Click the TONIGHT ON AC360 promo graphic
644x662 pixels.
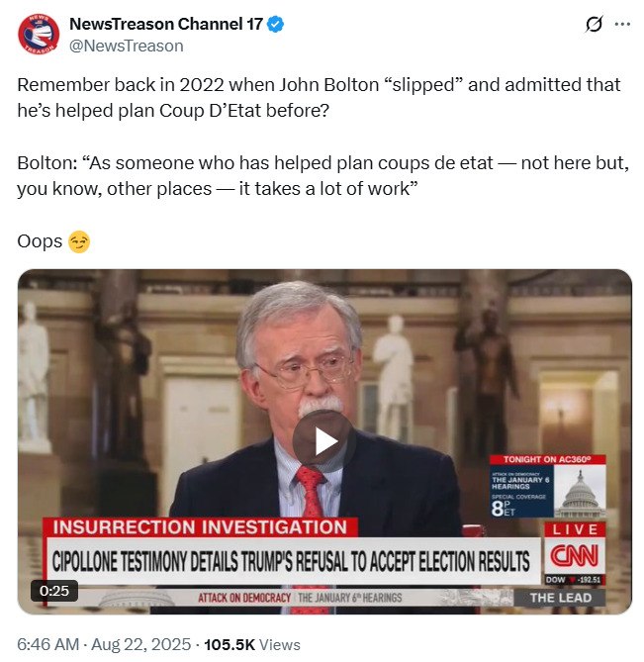(547, 487)
